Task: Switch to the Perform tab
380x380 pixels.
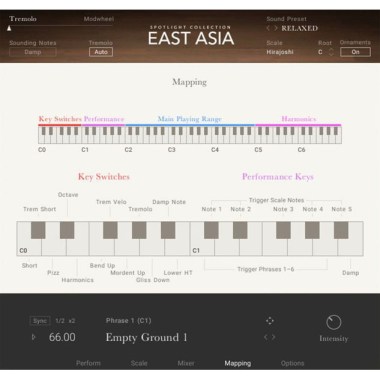Action: pyautogui.click(x=88, y=363)
